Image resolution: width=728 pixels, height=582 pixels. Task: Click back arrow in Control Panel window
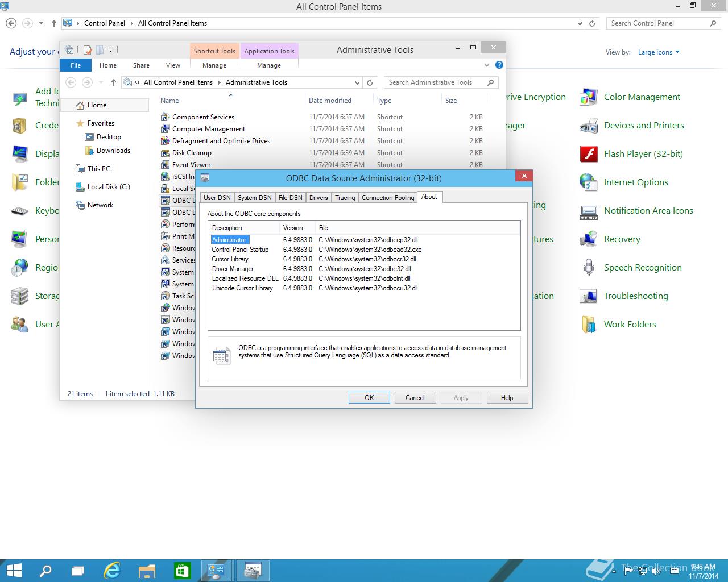[x=11, y=23]
